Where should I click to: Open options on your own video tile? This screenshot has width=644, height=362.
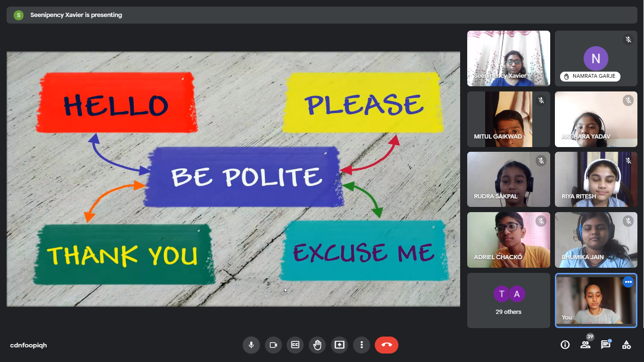(x=628, y=282)
